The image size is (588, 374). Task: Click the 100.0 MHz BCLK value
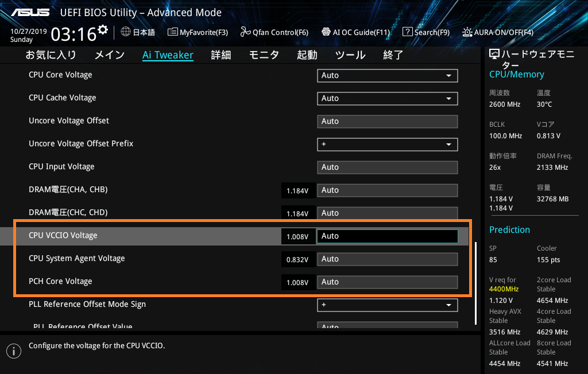(x=505, y=135)
